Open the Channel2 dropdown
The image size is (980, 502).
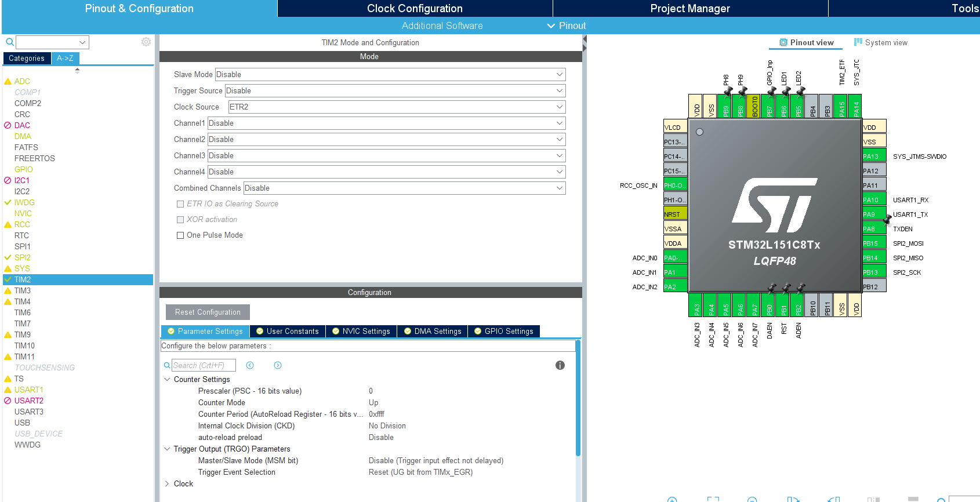tap(386, 139)
